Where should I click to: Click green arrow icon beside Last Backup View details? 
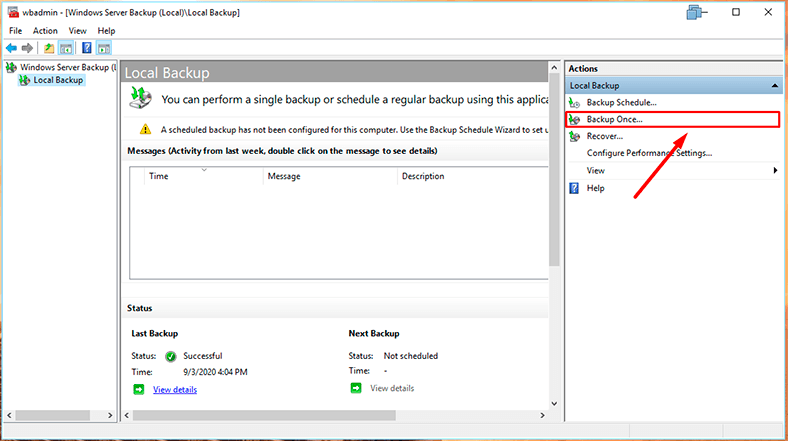point(139,389)
